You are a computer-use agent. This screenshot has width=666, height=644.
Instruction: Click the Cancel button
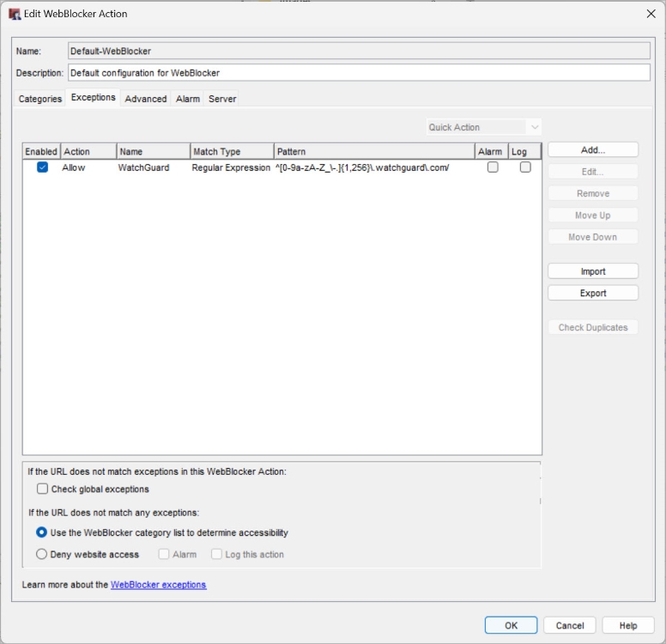(x=570, y=625)
